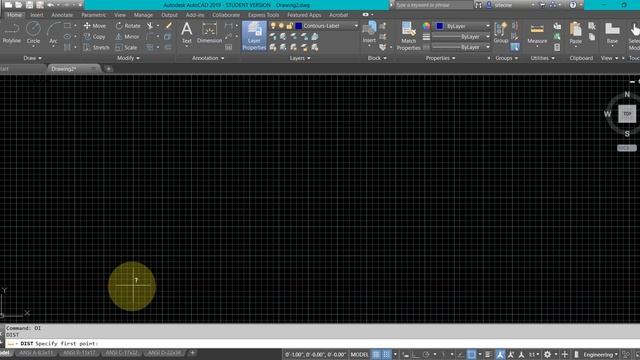Open the Home ribbon tab
Viewport: 640px width, 360px height.
14,15
